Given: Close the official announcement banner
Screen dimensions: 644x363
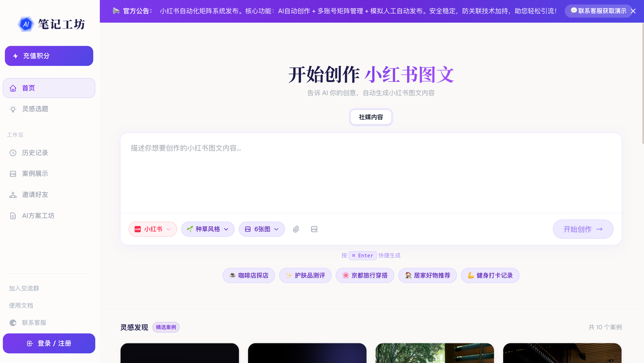Looking at the screenshot, I should pos(633,11).
